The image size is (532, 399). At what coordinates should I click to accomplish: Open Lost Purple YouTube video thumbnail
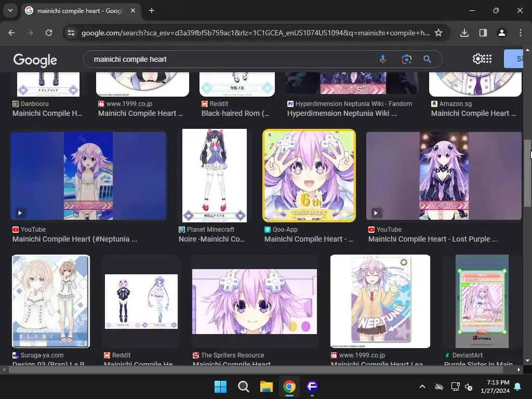444,176
